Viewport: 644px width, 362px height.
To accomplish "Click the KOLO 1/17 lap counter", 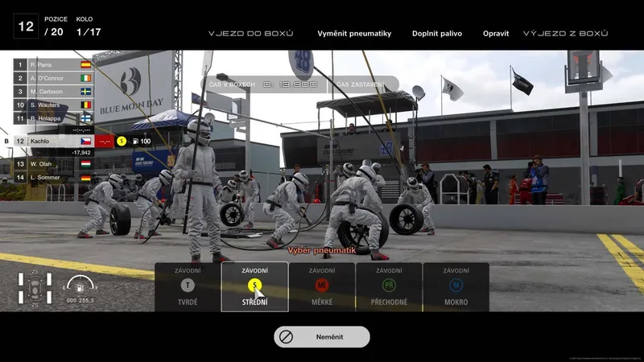I will (89, 27).
